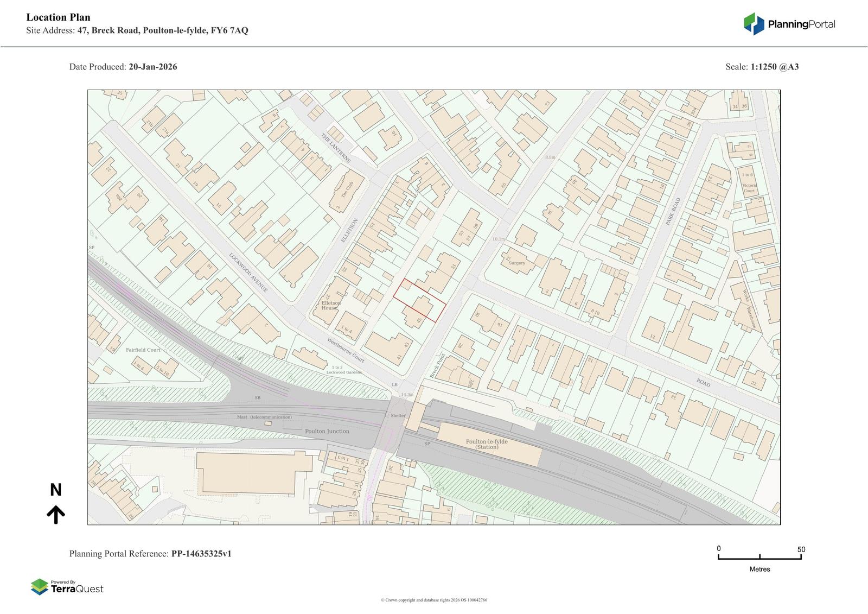Click the Lockwood Avenue street name
The image size is (868, 614).
[x=248, y=273]
